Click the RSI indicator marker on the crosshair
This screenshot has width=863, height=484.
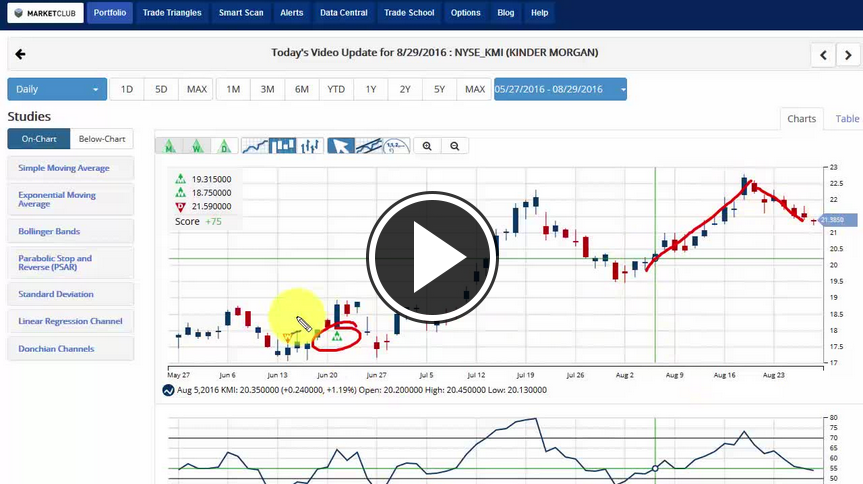pos(655,469)
